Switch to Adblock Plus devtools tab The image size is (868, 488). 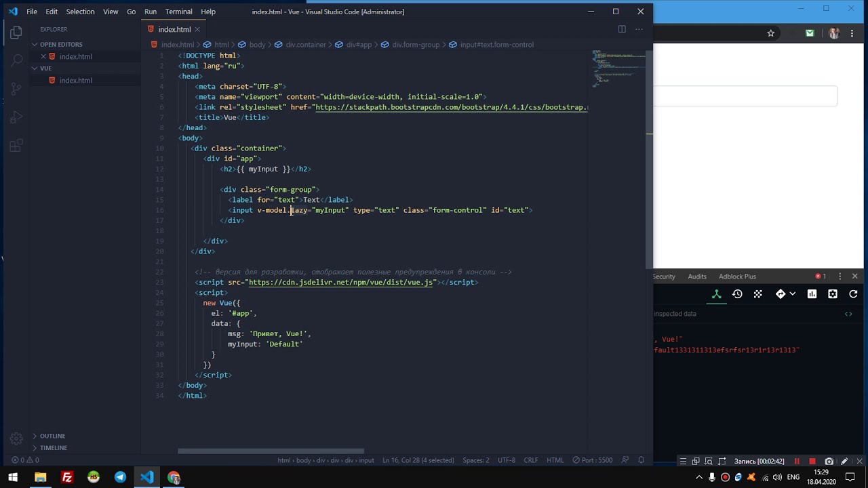click(x=737, y=277)
